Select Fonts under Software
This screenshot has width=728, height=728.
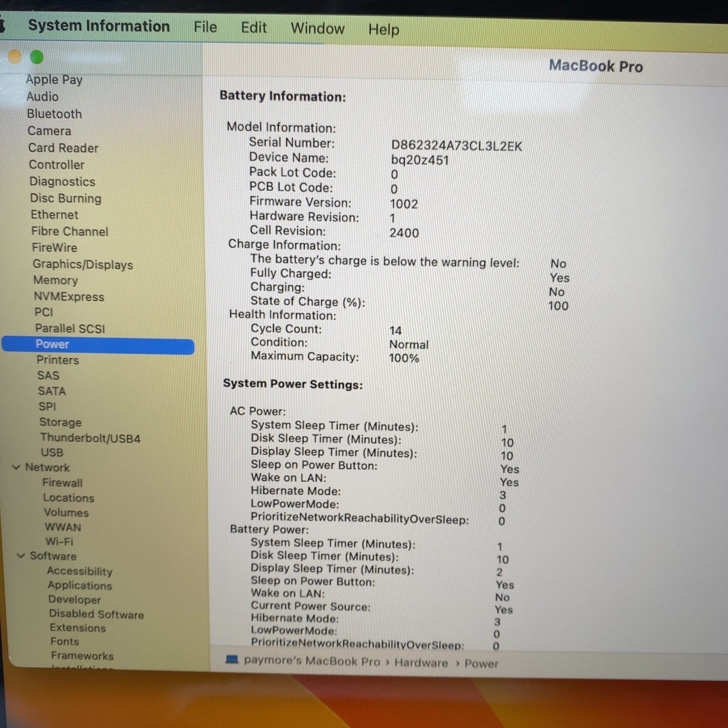65,642
